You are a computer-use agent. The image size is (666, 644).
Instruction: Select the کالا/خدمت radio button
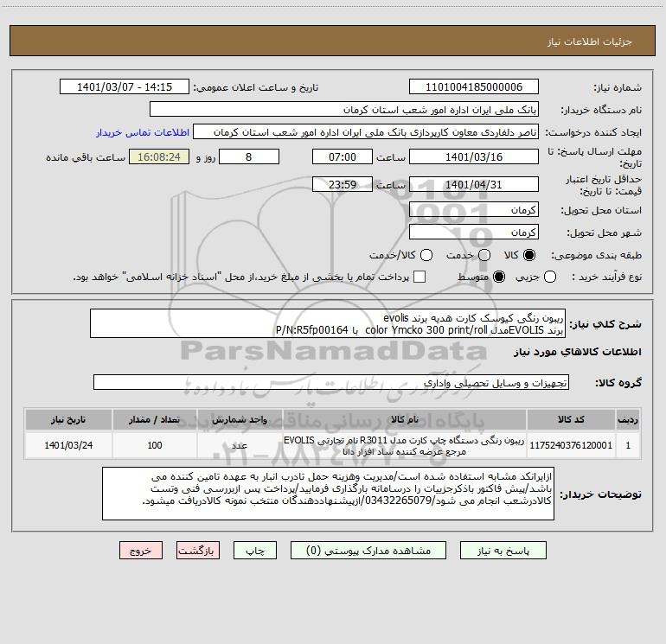[426, 255]
